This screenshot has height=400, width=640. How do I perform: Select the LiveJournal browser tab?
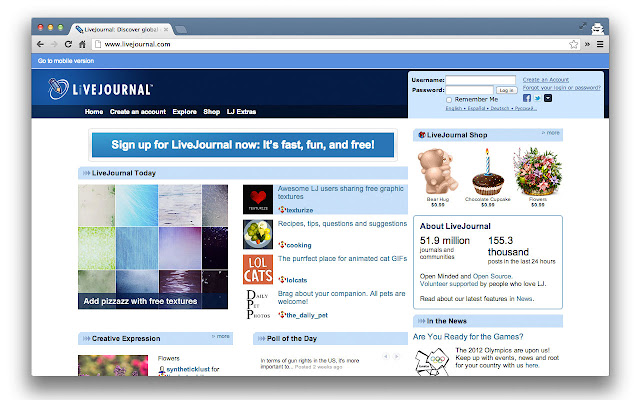tap(122, 29)
